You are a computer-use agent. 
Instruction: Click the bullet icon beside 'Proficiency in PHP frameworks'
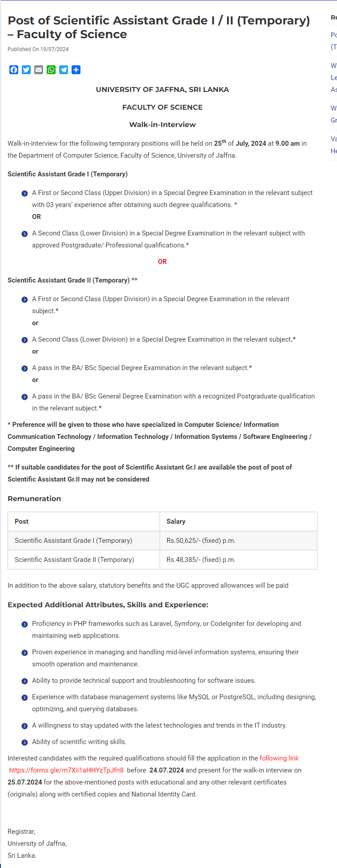coord(24,624)
